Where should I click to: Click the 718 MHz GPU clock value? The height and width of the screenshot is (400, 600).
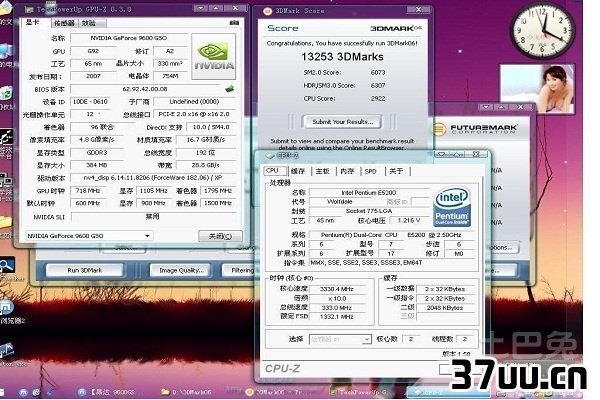point(88,191)
